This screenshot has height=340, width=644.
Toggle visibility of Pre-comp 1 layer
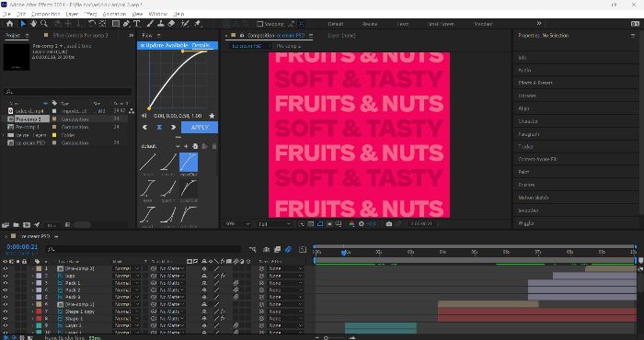6,304
